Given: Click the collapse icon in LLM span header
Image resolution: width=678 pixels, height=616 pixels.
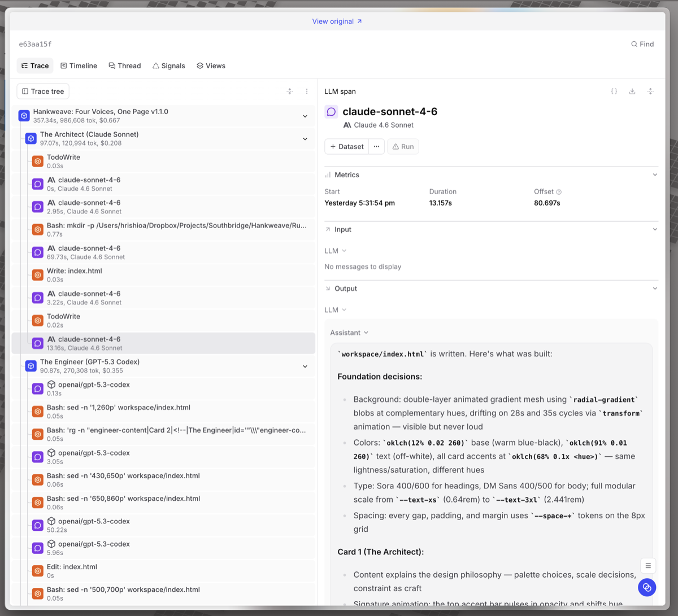Looking at the screenshot, I should tap(650, 91).
